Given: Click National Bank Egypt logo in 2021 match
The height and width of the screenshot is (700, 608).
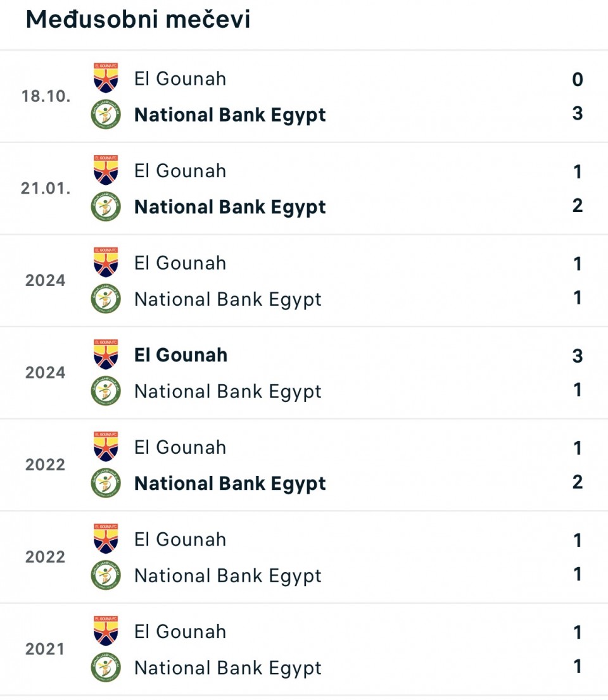Looking at the screenshot, I should coord(106,668).
